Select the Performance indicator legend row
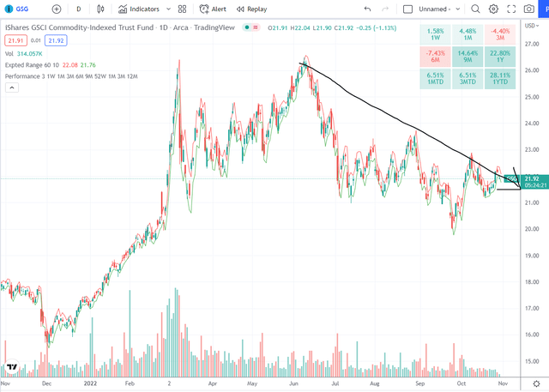 71,76
